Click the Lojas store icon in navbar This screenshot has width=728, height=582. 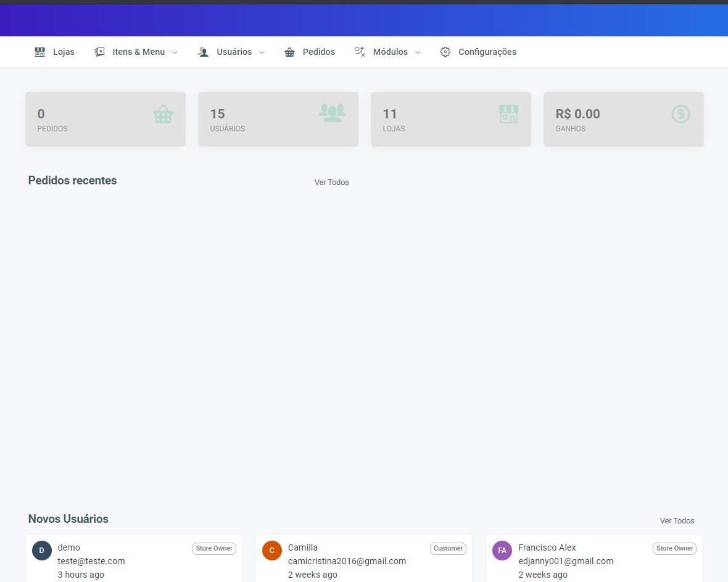click(40, 52)
